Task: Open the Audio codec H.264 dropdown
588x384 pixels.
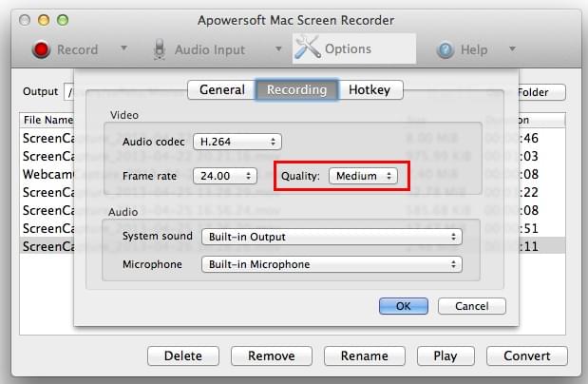Action: tap(237, 142)
